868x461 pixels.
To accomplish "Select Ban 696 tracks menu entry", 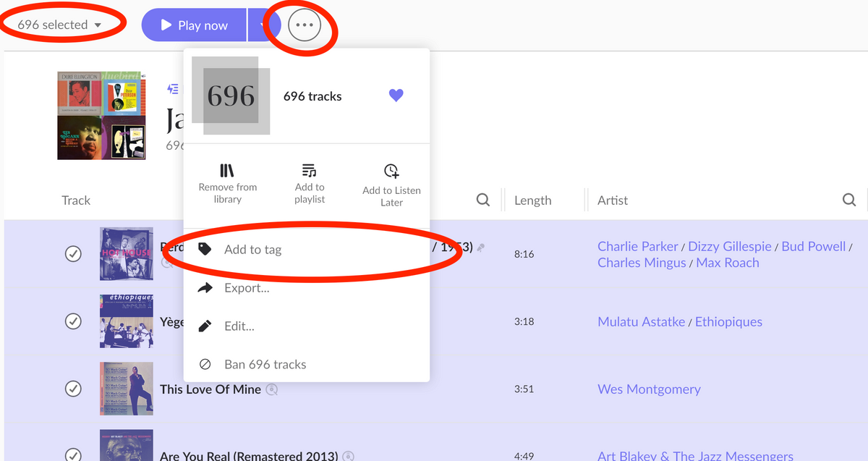I will click(307, 364).
